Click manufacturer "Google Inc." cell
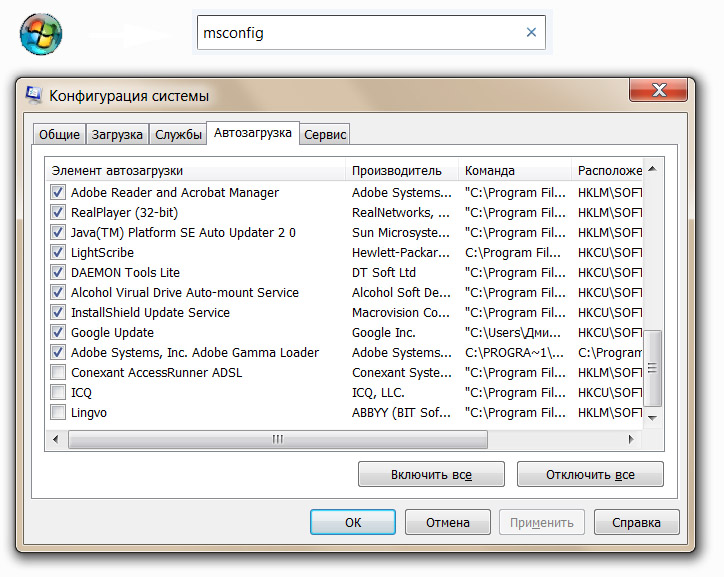Image resolution: width=724 pixels, height=577 pixels. (383, 332)
